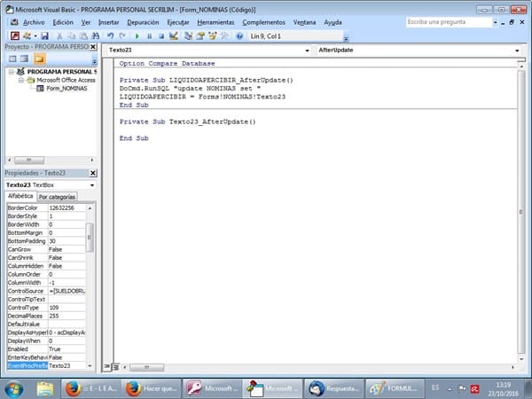Close the Propiedades panel with its X

[x=93, y=172]
